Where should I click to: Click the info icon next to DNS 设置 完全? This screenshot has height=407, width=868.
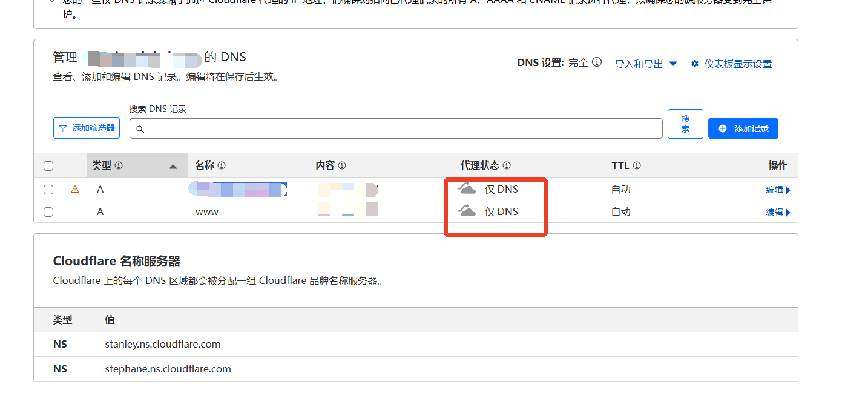click(597, 62)
